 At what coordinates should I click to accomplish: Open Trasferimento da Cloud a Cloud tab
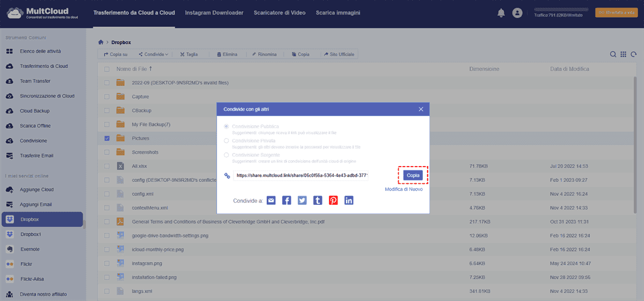pos(134,12)
